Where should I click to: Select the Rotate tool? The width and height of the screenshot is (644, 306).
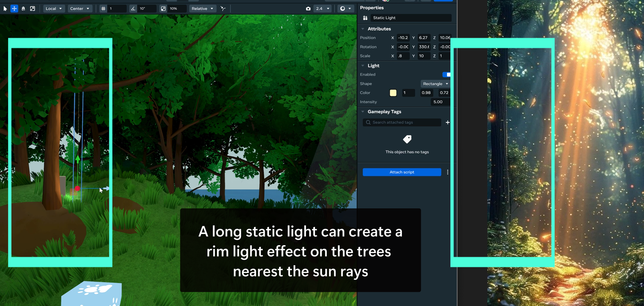coord(23,9)
